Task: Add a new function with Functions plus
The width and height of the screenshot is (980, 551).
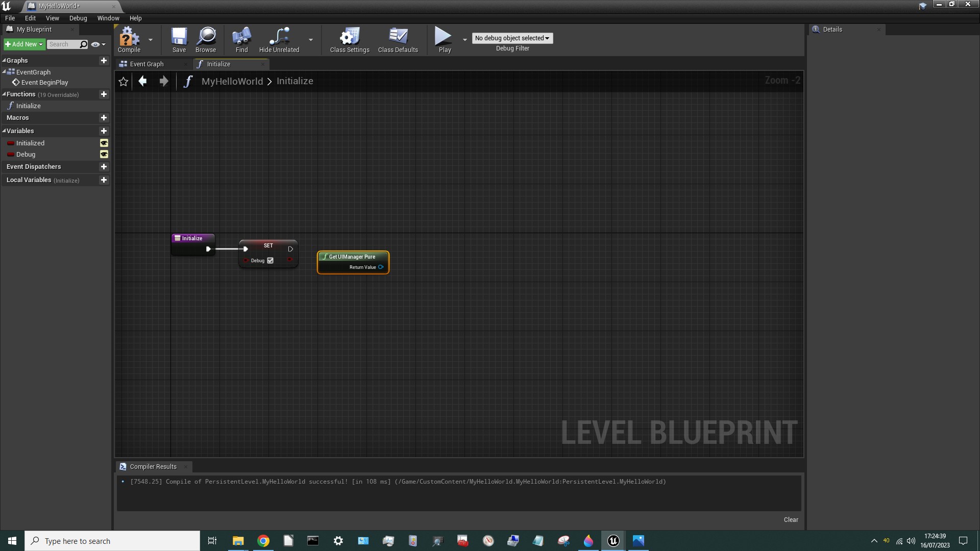Action: [104, 94]
